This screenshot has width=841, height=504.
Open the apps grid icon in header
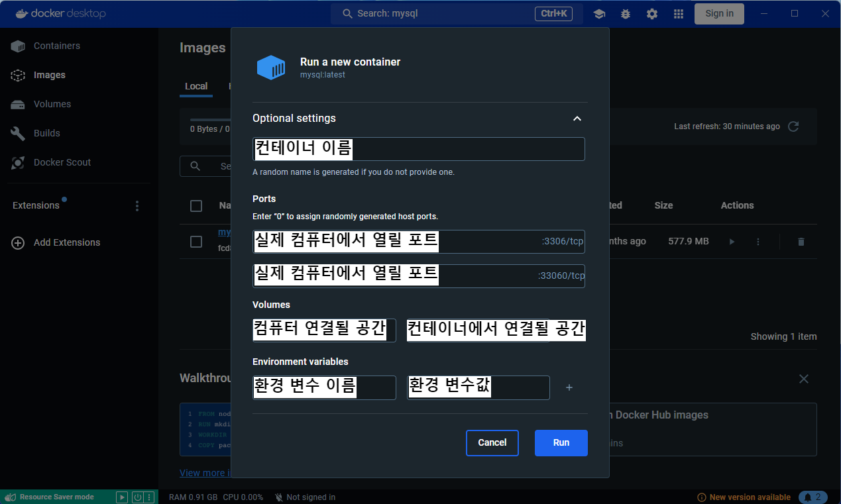(x=679, y=14)
